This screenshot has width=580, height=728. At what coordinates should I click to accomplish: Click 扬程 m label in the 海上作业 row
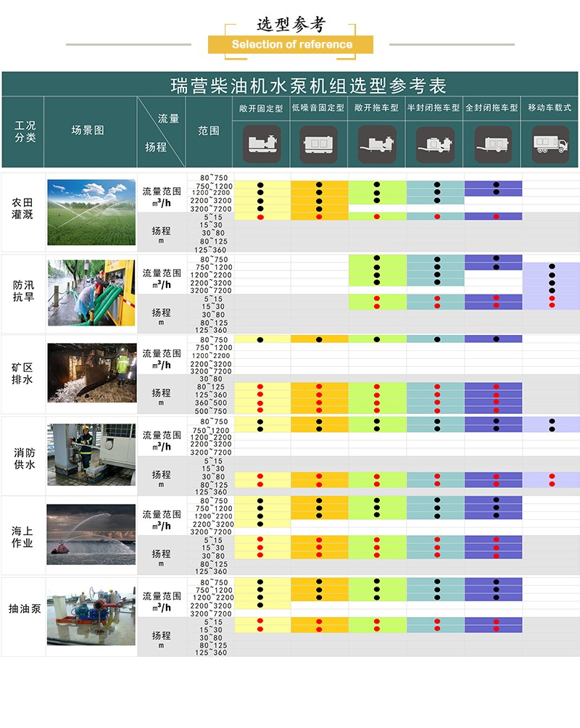point(161,558)
